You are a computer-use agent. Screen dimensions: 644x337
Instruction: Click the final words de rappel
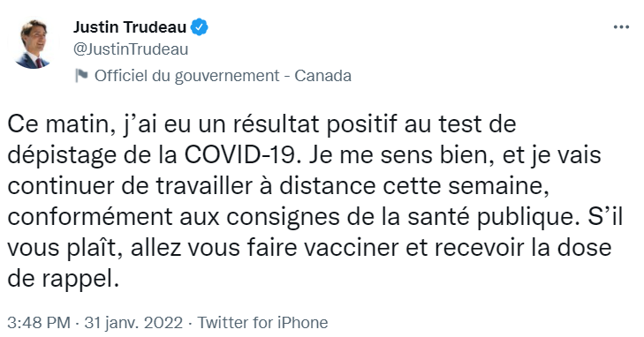click(63, 280)
